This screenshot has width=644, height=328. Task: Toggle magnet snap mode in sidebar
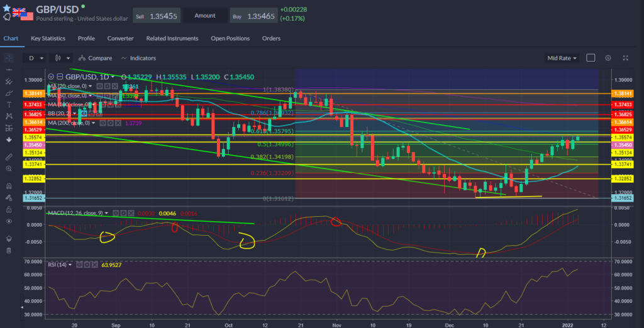[8, 187]
